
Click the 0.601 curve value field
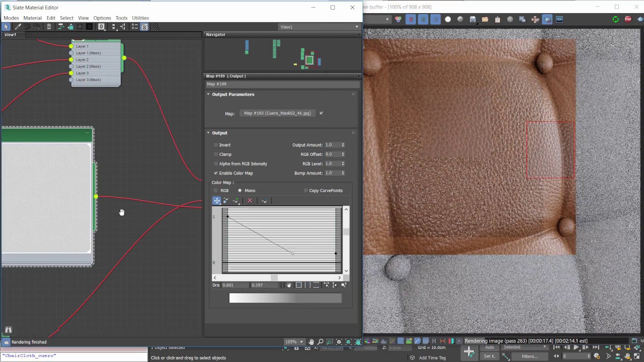235,285
